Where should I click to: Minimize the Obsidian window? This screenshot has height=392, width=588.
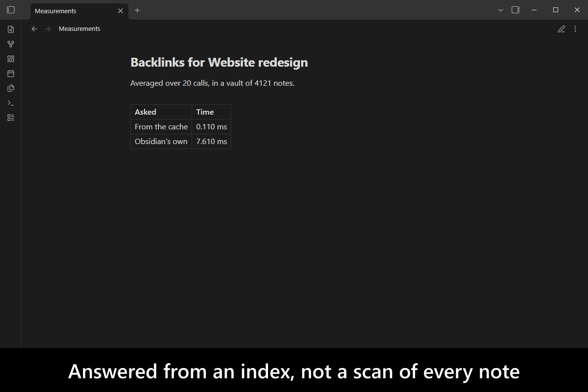click(x=534, y=10)
